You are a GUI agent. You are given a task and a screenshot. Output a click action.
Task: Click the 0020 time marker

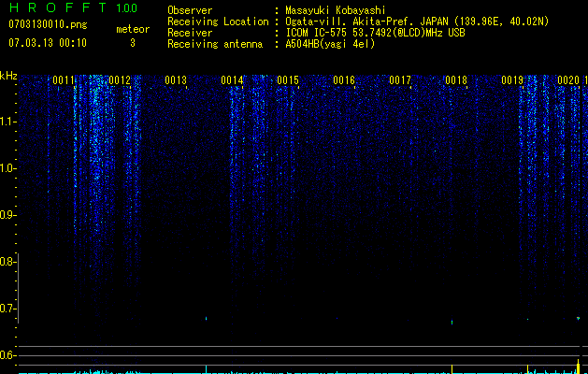pos(568,80)
